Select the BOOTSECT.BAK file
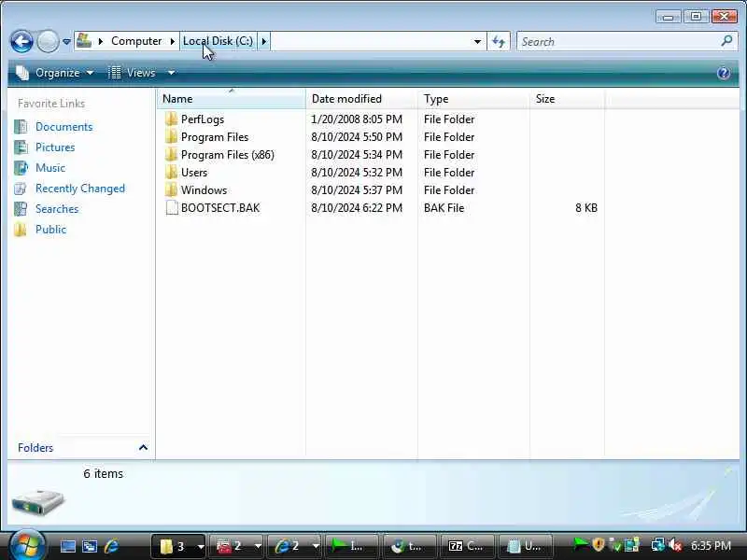The width and height of the screenshot is (747, 560). (220, 207)
